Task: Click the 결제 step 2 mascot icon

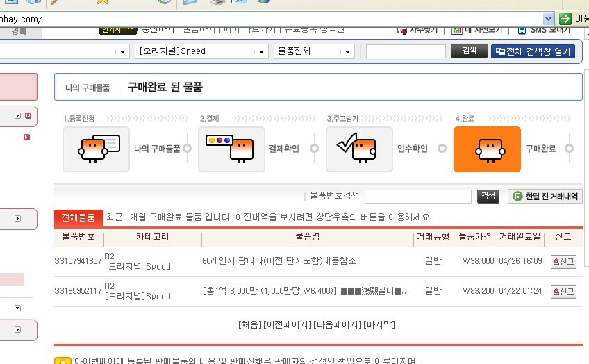Action: point(231,149)
